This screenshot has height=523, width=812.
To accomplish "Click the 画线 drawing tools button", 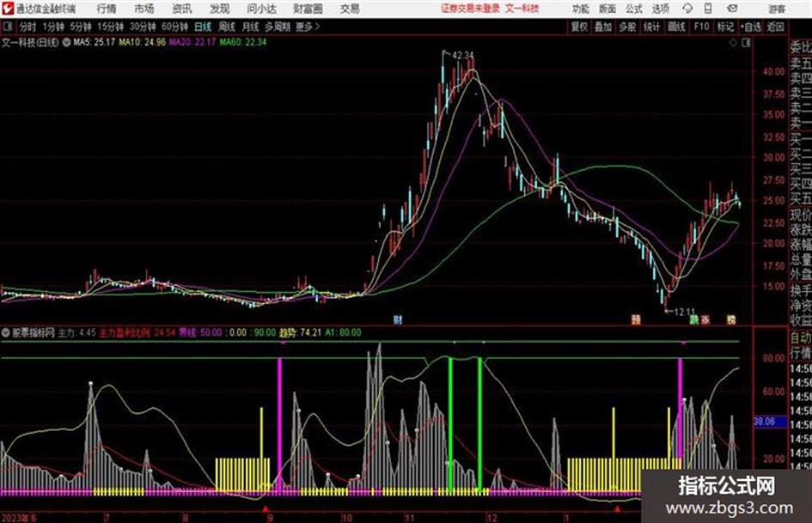I will 677,27.
